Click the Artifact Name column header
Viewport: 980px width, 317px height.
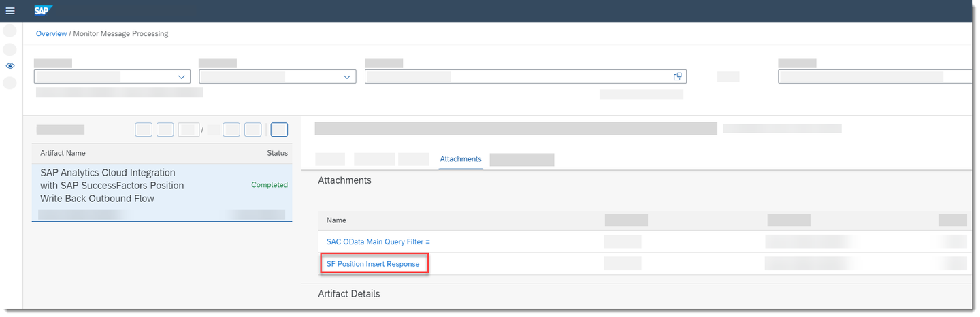click(63, 153)
